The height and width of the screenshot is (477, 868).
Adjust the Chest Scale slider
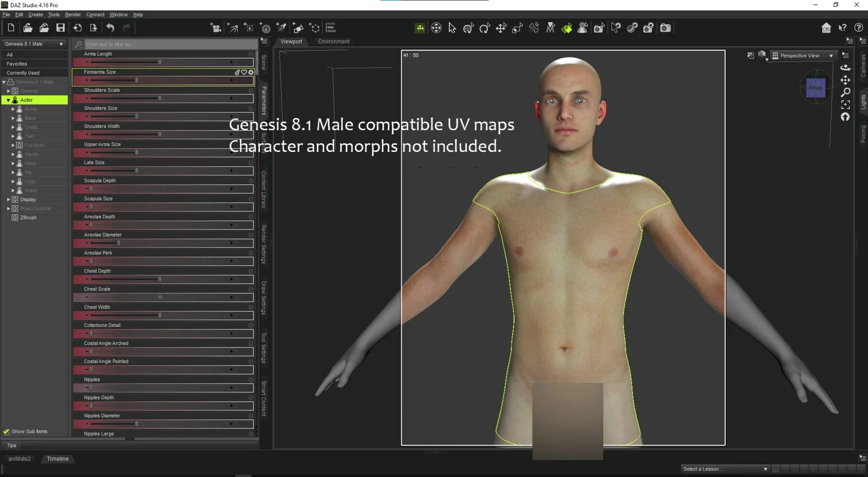coord(163,297)
